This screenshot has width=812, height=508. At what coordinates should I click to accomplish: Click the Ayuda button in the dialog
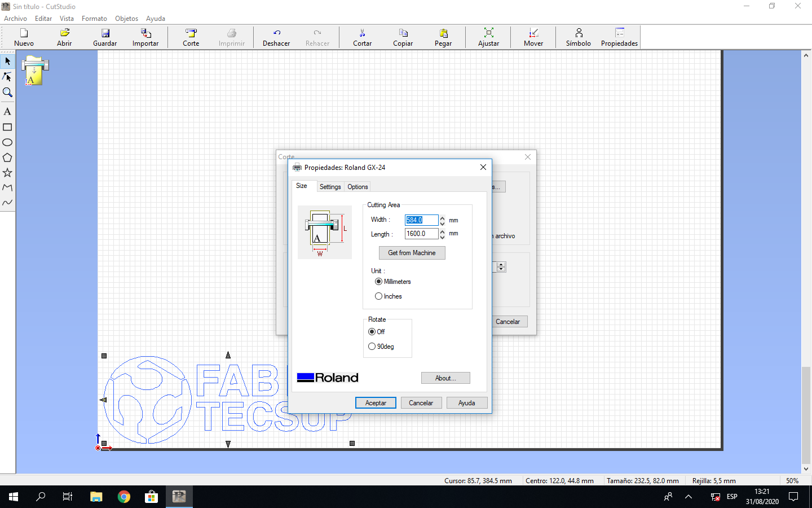click(x=467, y=403)
